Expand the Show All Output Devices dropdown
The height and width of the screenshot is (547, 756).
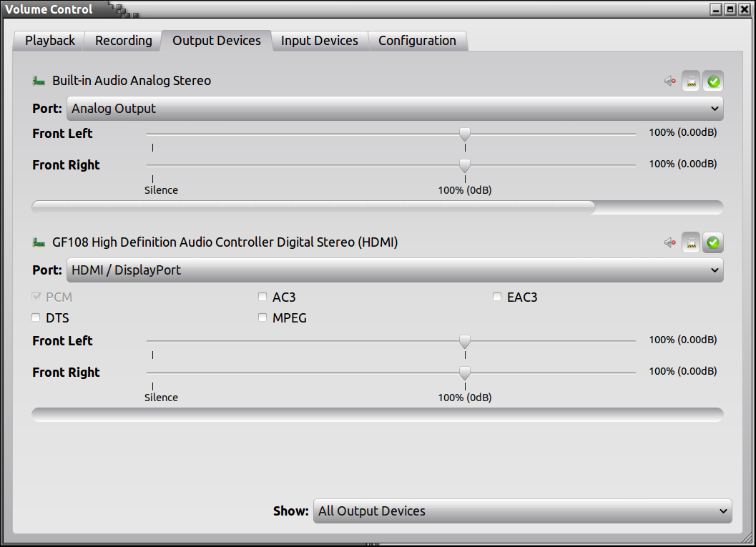[522, 511]
